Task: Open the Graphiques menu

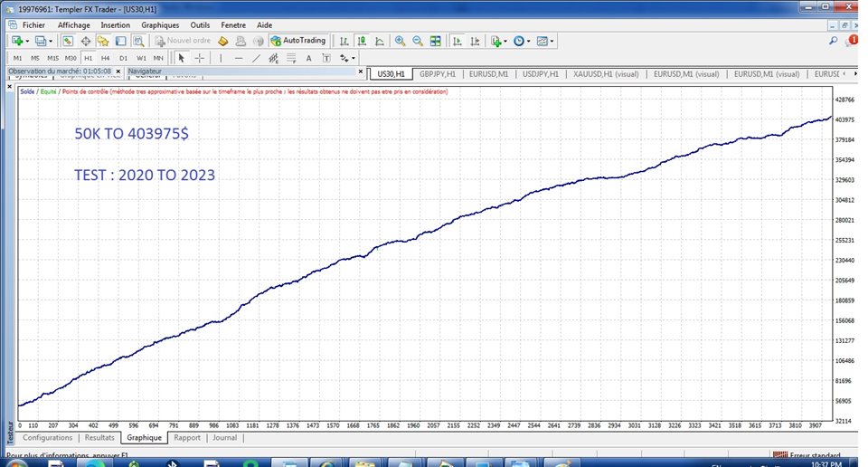Action: point(160,25)
